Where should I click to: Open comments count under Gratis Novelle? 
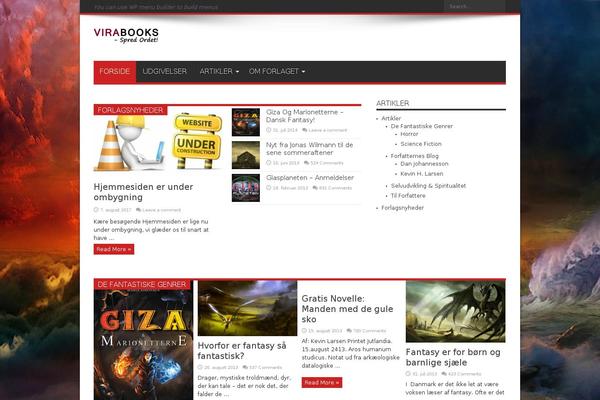(x=366, y=331)
